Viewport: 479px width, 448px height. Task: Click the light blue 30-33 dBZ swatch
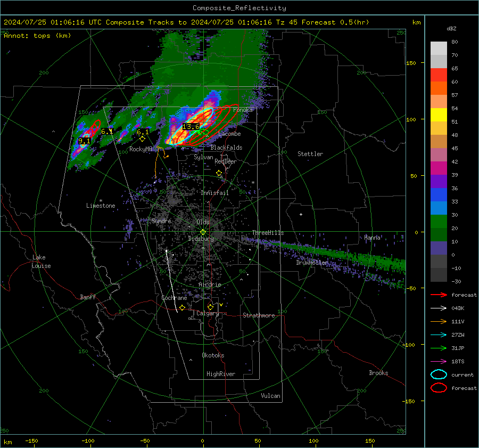(x=439, y=208)
